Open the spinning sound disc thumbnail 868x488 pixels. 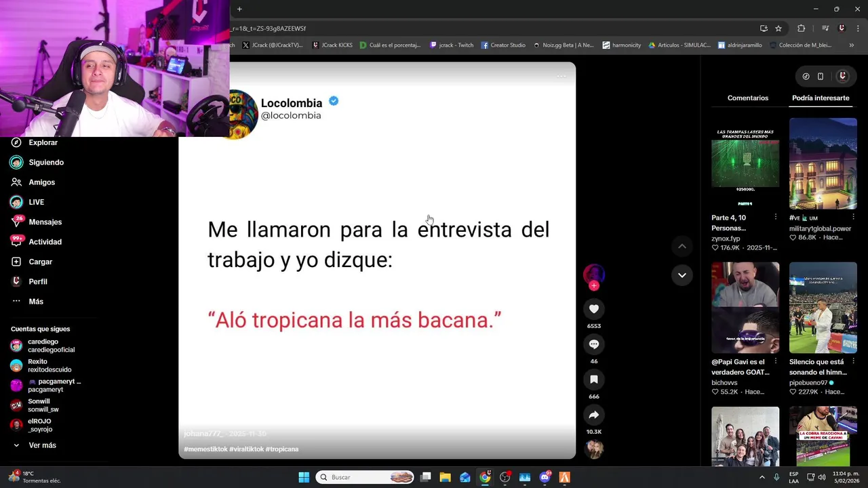coord(594,449)
